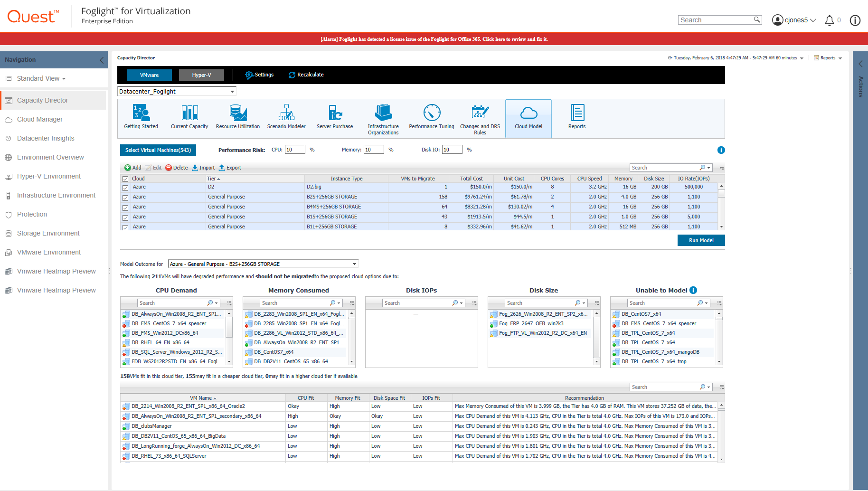Select the Resource Utilization icon
868x491 pixels.
(x=238, y=113)
